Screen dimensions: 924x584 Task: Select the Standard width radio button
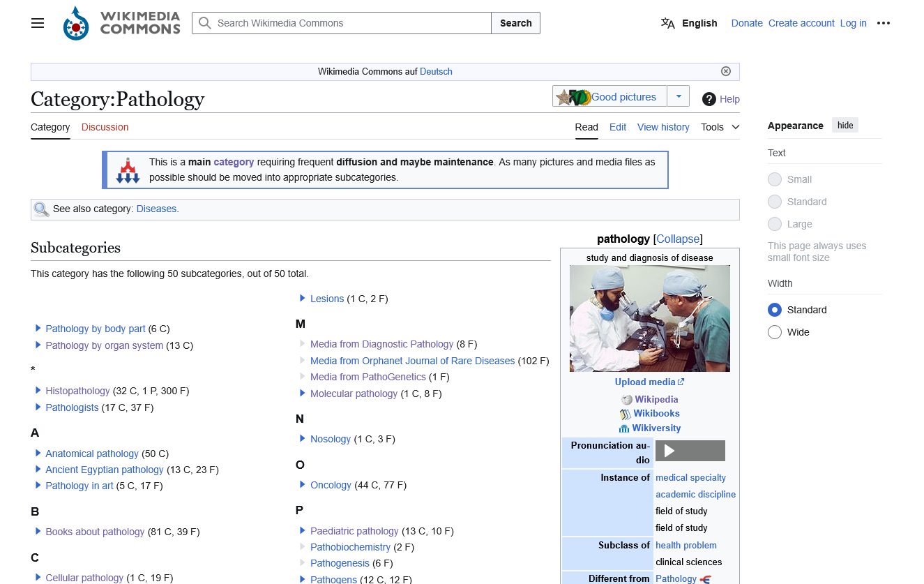775,310
